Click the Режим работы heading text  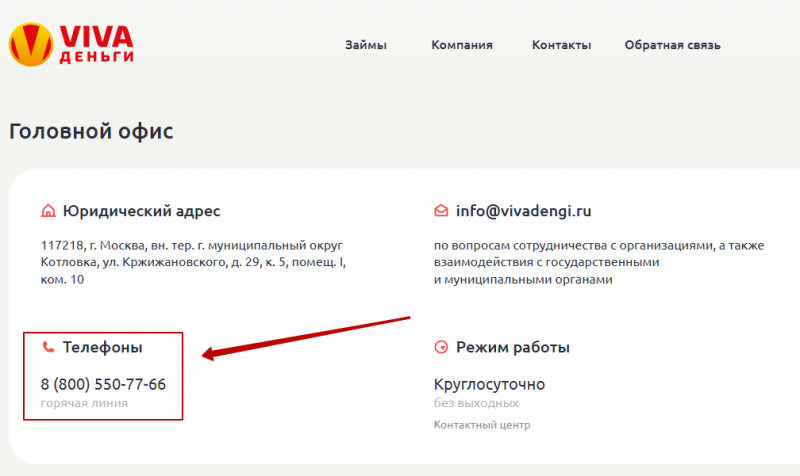point(513,348)
